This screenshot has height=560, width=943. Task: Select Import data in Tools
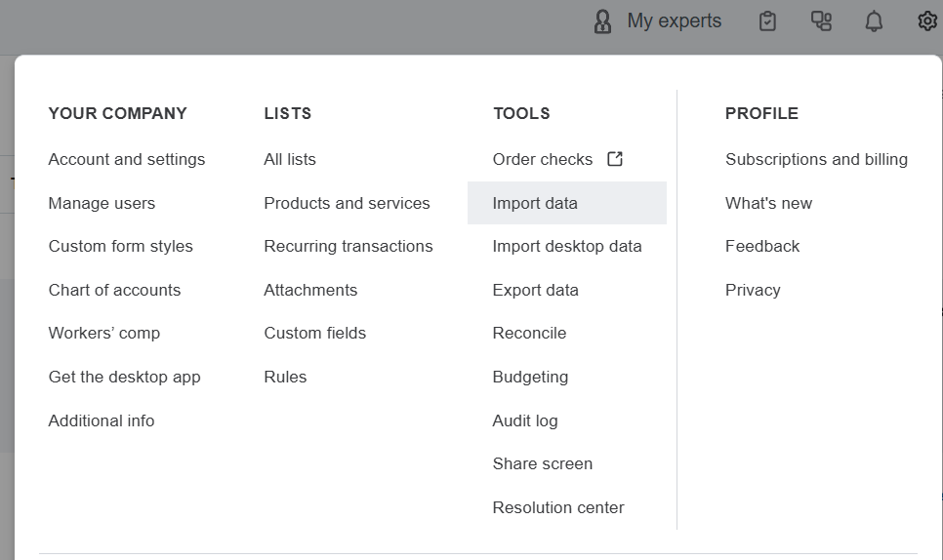[x=535, y=203]
